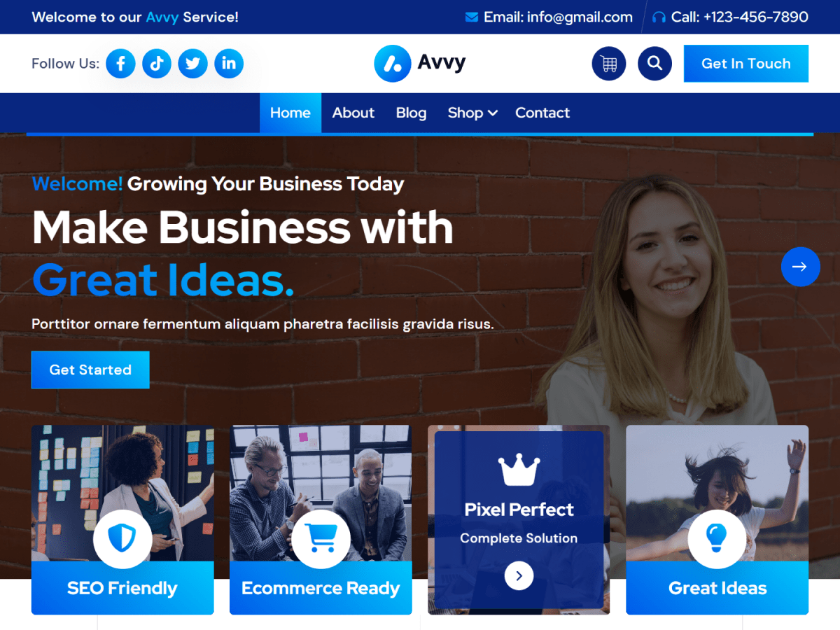Open the About menu item
840x630 pixels.
pyautogui.click(x=353, y=113)
